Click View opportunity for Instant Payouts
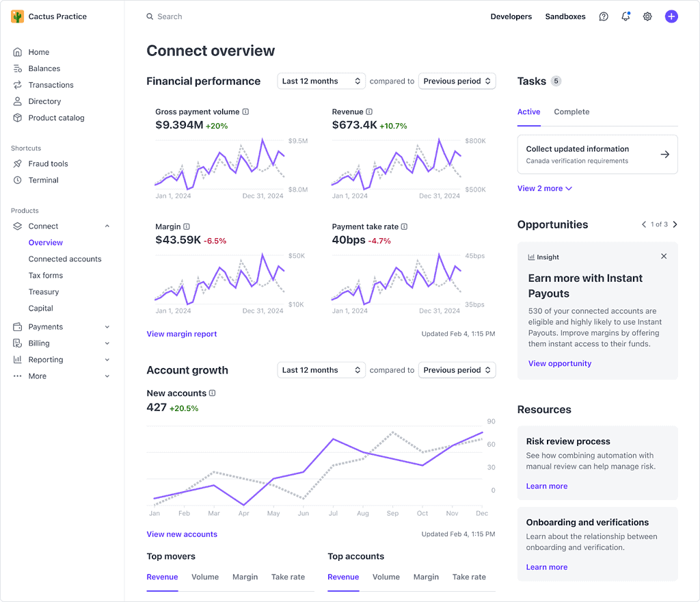Image resolution: width=700 pixels, height=602 pixels. (559, 363)
